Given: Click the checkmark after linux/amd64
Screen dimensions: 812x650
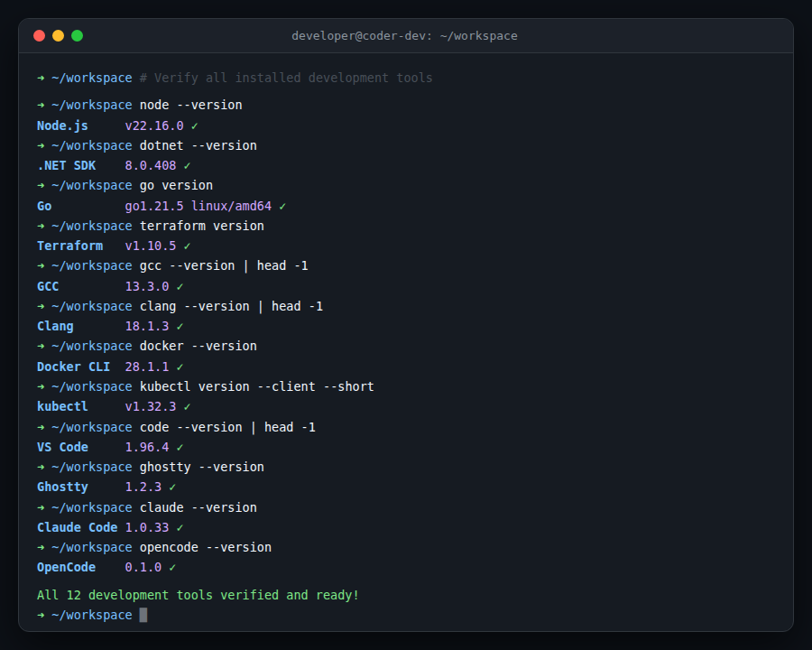Looking at the screenshot, I should [x=282, y=207].
